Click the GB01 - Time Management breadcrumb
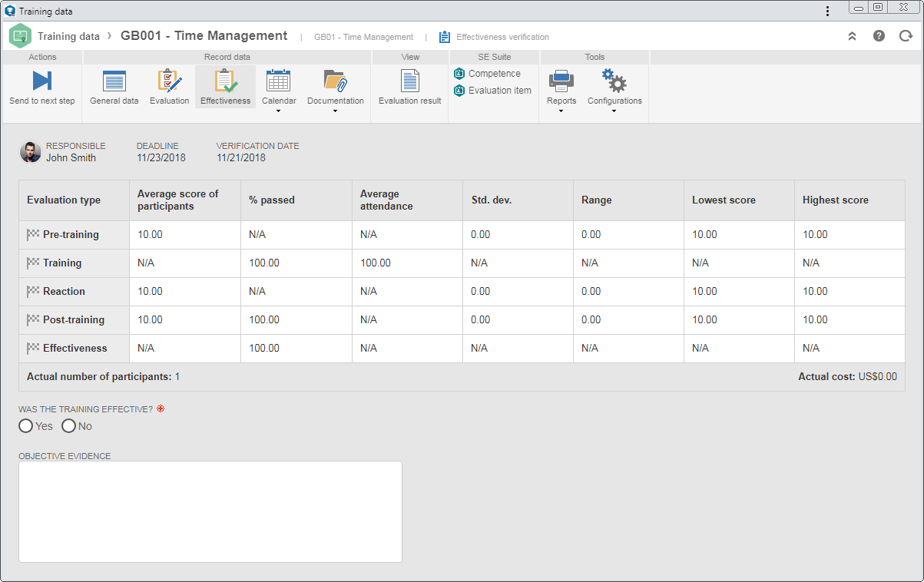The width and height of the screenshot is (924, 582). (363, 37)
